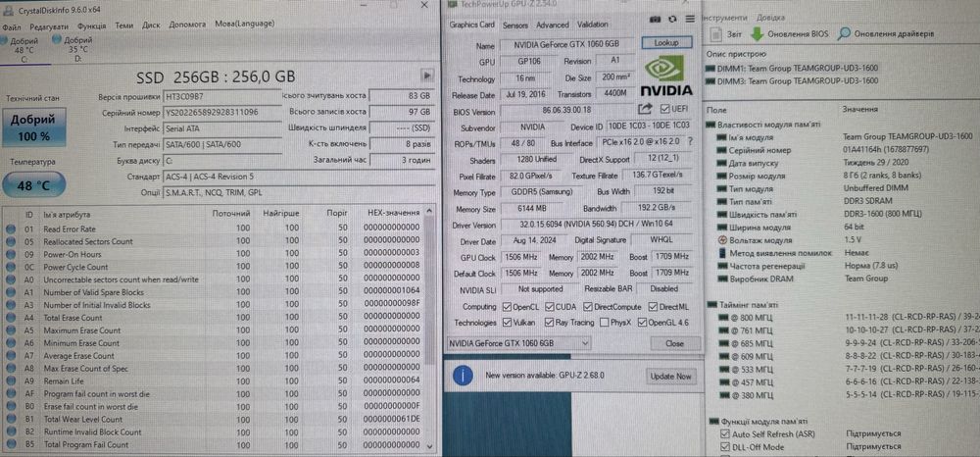Click the BIOS Version value field
980x457 pixels.
pos(566,111)
